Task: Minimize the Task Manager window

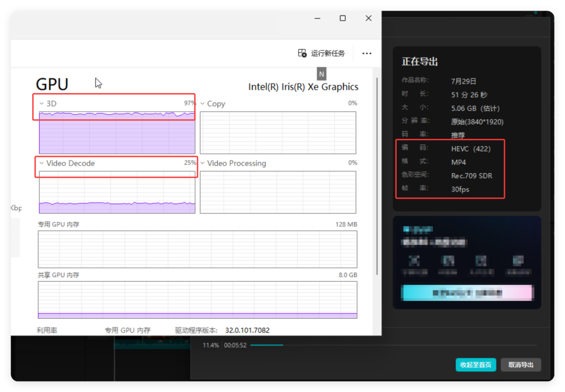Action: 318,18
